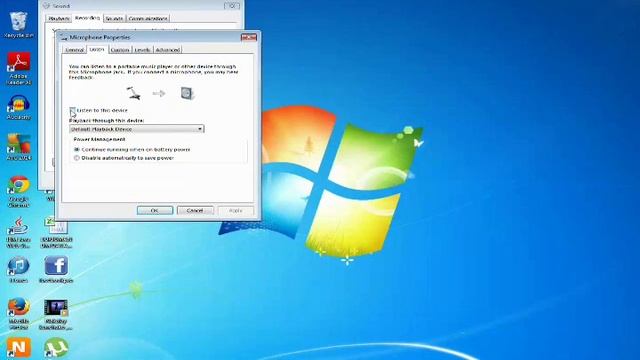Open the uTorrent desktop shortcut
The image size is (640, 360).
click(56, 348)
